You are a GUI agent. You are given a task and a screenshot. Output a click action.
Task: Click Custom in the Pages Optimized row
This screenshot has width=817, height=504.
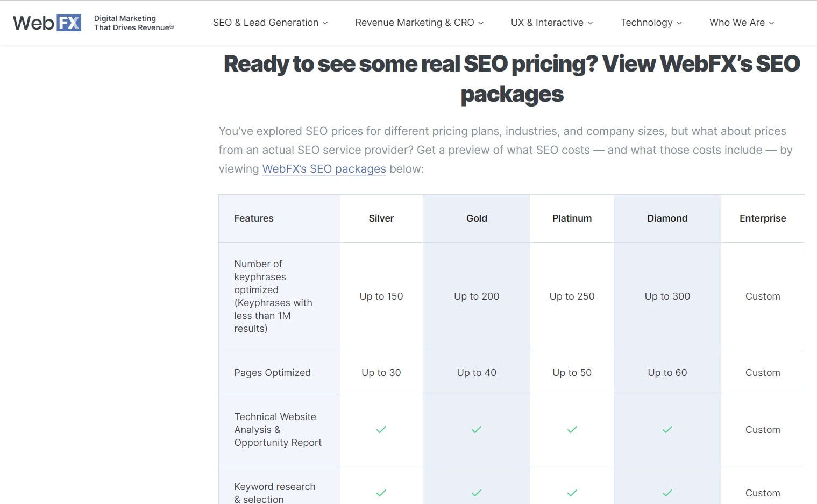(763, 373)
